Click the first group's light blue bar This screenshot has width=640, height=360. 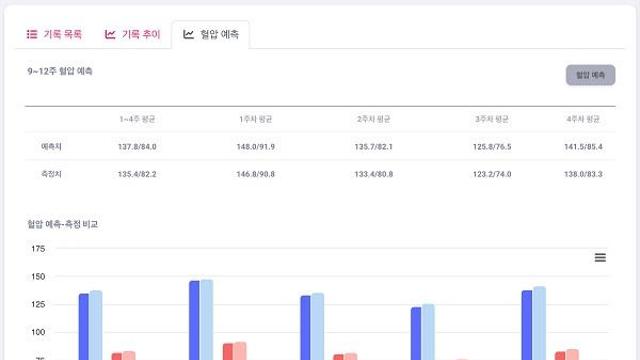tap(96, 325)
